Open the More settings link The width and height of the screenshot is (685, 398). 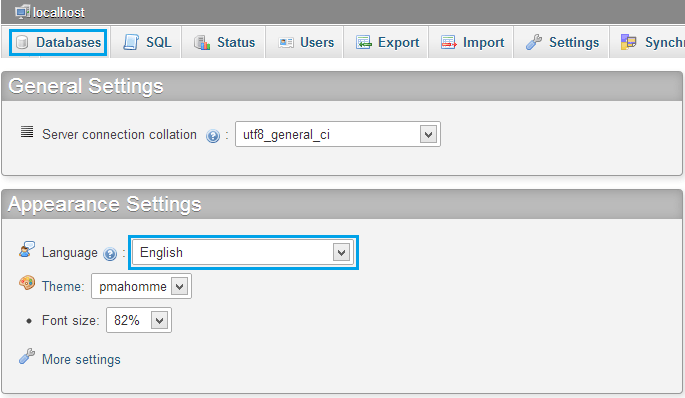pyautogui.click(x=81, y=359)
